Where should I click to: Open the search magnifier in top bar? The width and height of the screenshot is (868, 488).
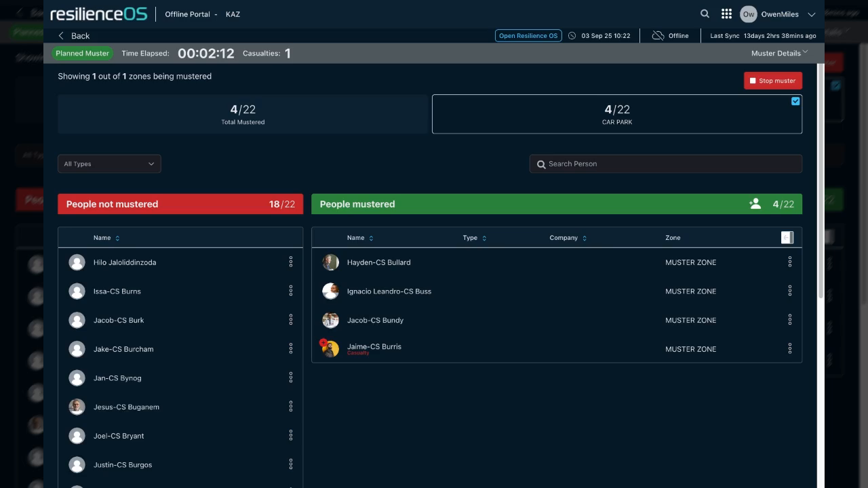click(705, 14)
